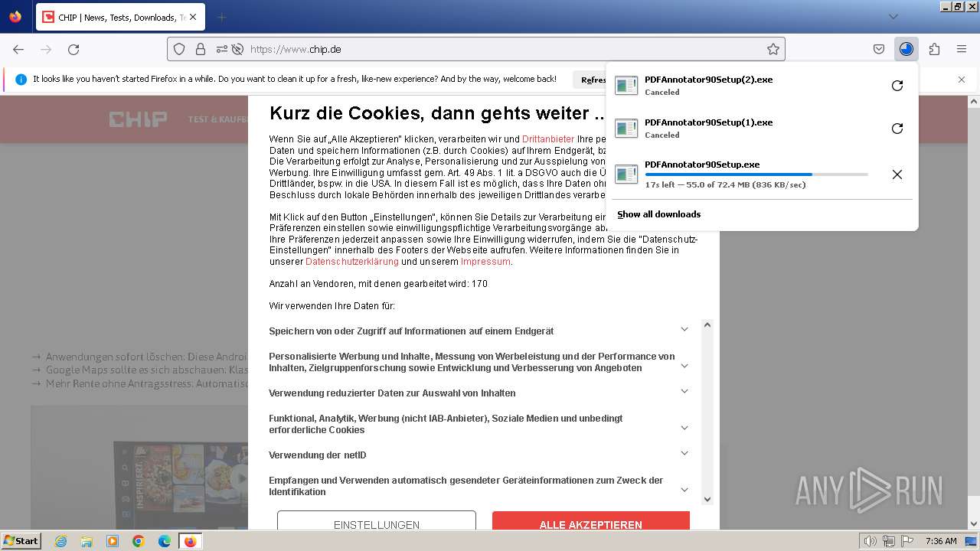Image resolution: width=980 pixels, height=551 pixels.
Task: Dismiss the Firefox refresh notification bar
Action: pos(962,80)
